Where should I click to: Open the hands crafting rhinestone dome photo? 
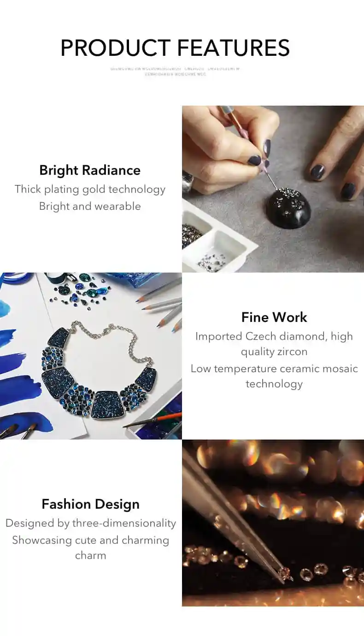[x=273, y=189]
